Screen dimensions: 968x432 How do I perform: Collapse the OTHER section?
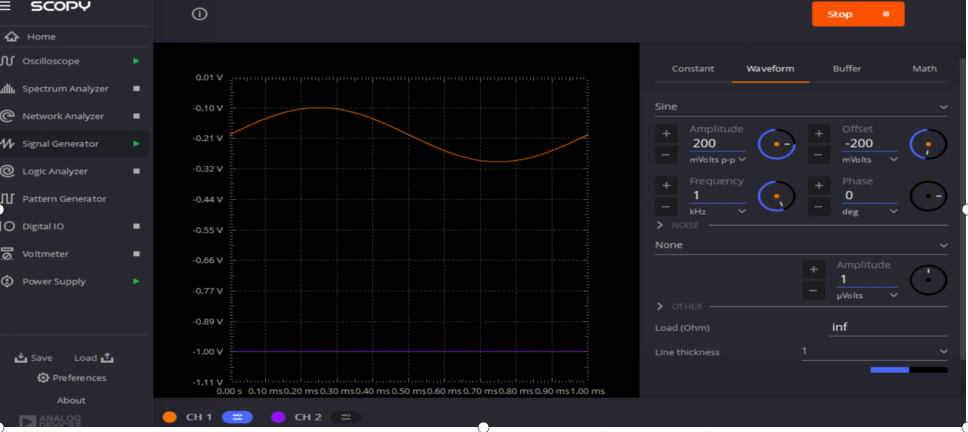pos(660,307)
